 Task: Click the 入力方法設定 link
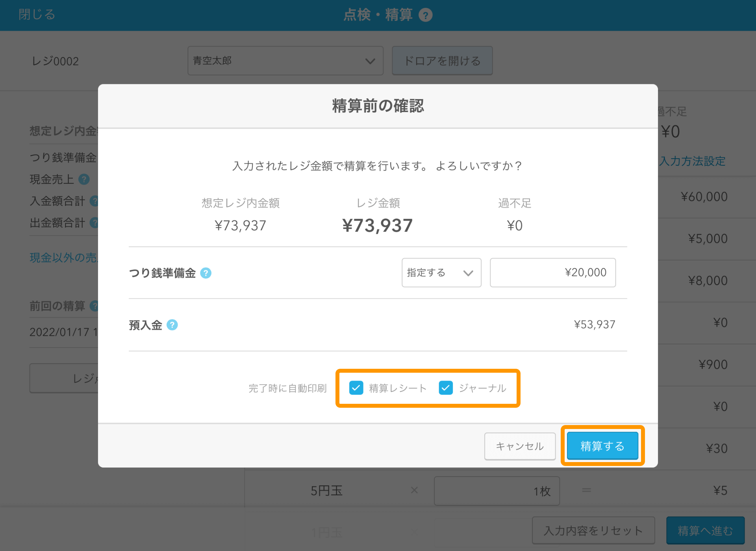[692, 161]
